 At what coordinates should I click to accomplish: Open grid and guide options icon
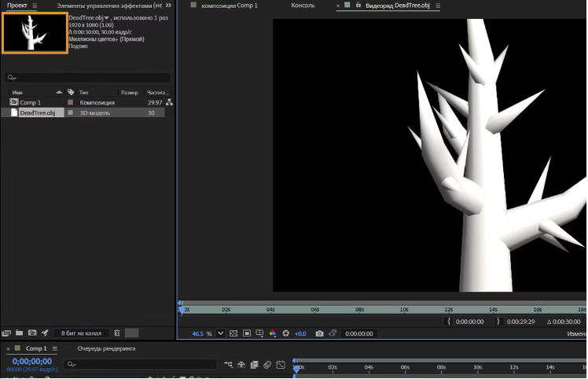[259, 333]
